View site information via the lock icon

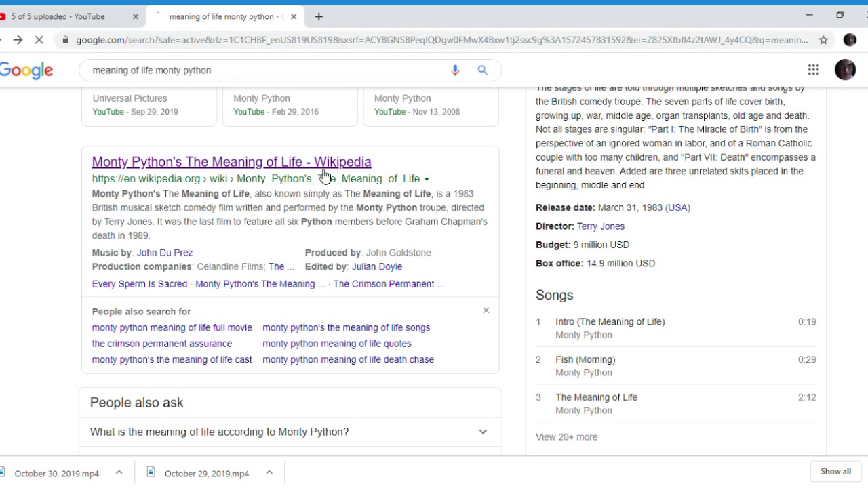coord(65,40)
